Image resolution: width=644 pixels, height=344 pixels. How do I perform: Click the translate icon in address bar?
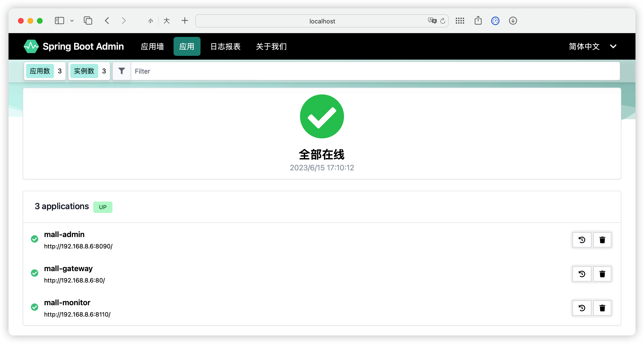pyautogui.click(x=432, y=21)
